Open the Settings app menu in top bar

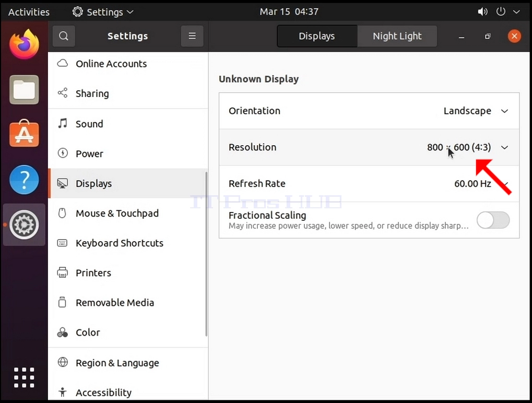point(103,12)
